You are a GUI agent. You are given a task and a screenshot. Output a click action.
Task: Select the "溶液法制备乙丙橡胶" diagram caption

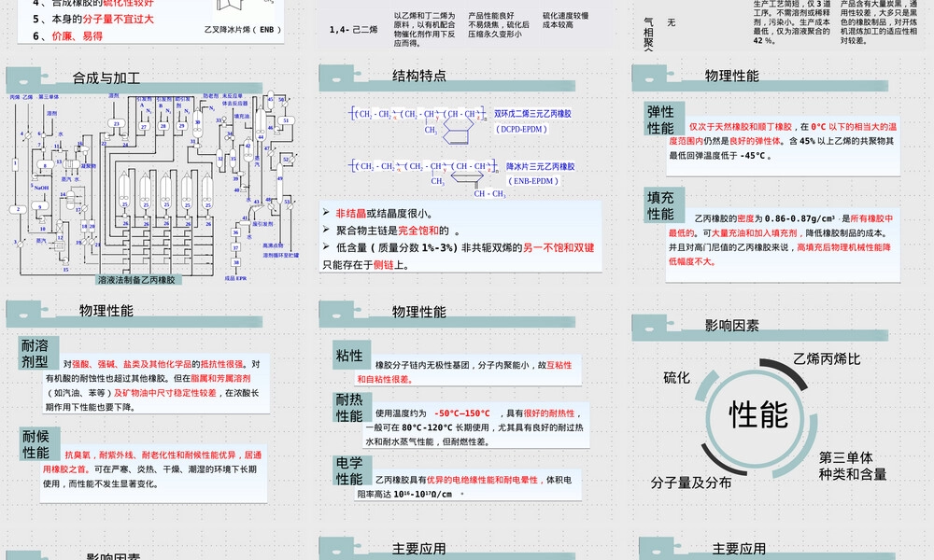[x=137, y=280]
